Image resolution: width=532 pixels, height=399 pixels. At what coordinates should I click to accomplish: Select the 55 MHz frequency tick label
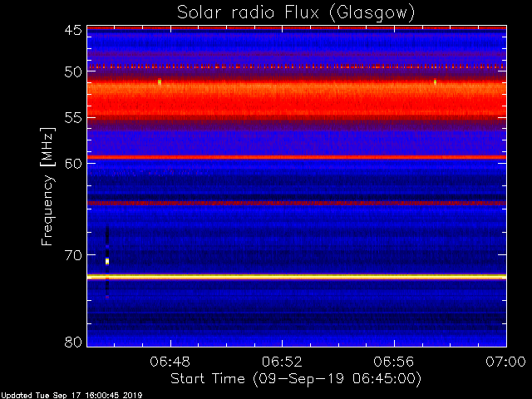click(73, 118)
